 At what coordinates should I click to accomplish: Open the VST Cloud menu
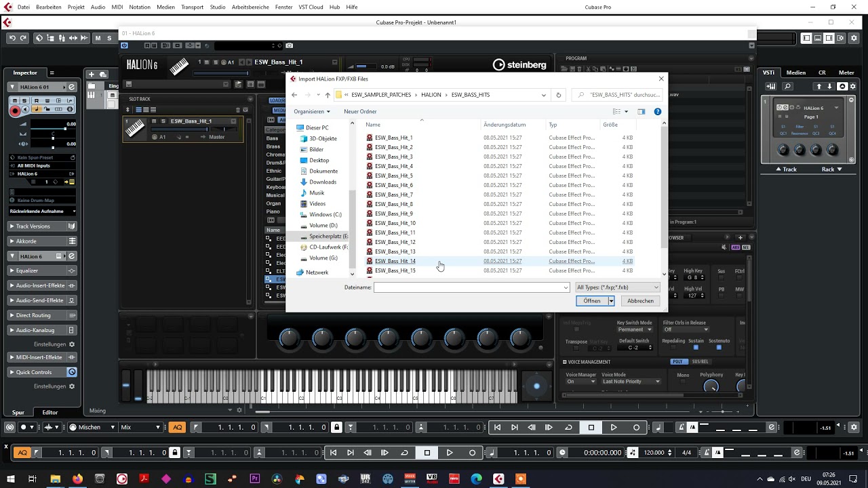click(311, 7)
